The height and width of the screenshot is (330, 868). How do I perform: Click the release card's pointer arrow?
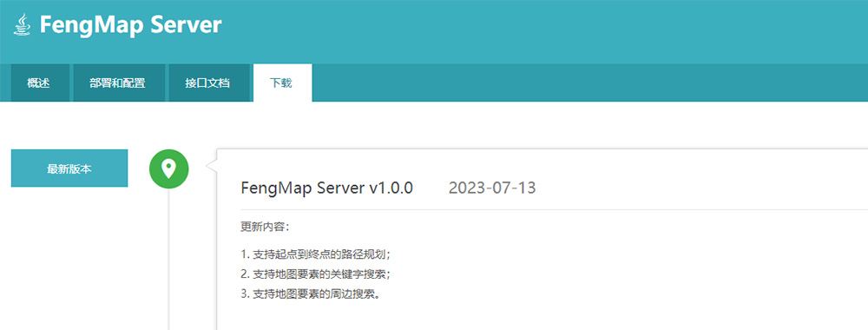point(211,166)
